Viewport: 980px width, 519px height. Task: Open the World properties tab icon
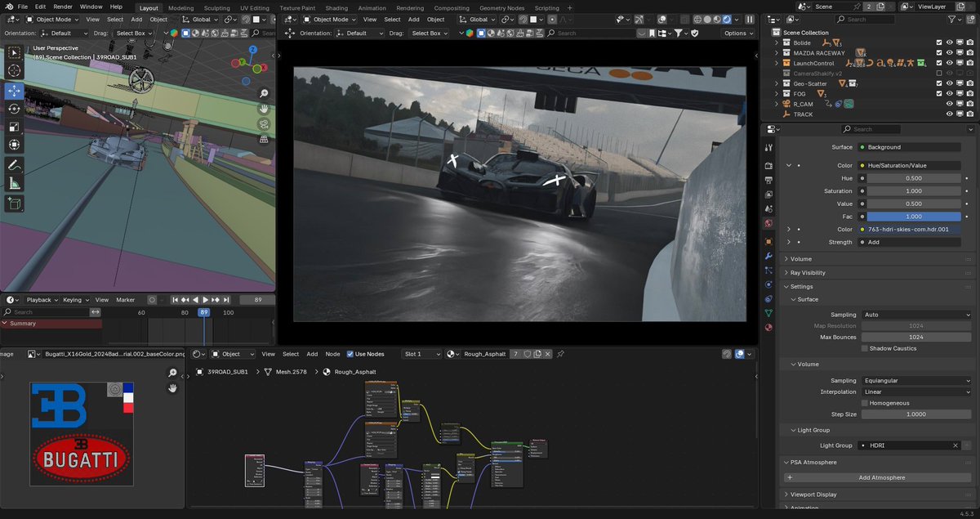point(768,223)
